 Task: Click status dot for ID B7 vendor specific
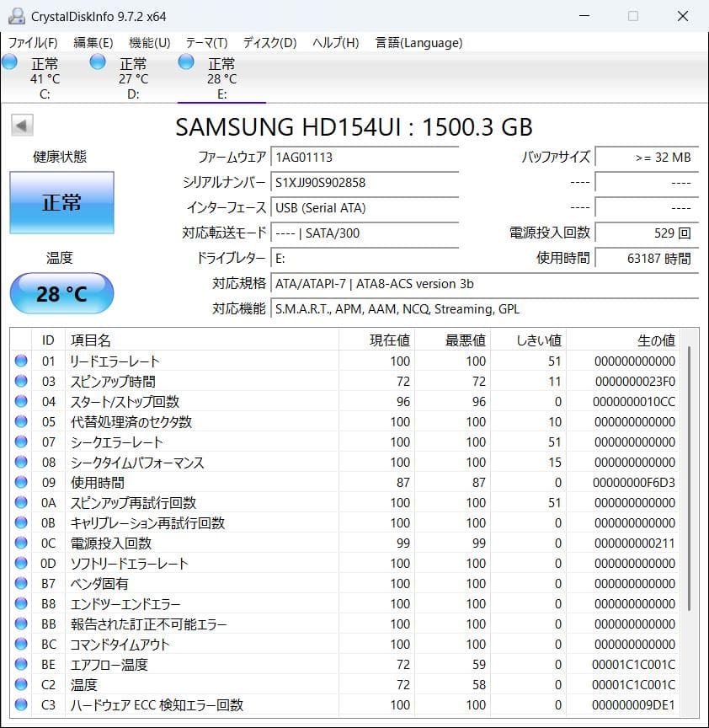coord(21,583)
